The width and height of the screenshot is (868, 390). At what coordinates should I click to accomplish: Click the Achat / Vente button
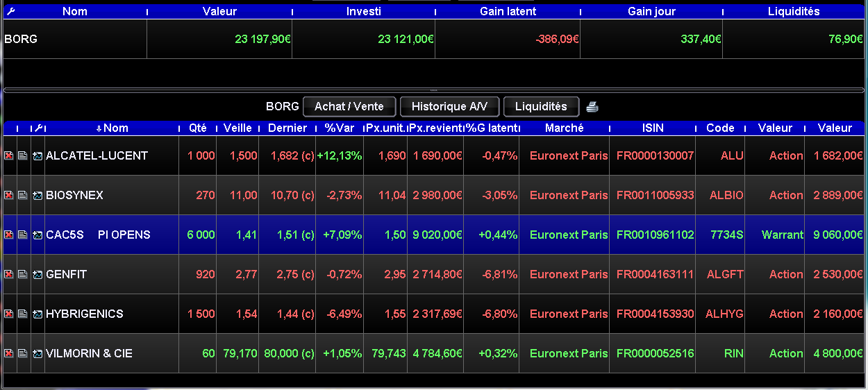point(349,107)
